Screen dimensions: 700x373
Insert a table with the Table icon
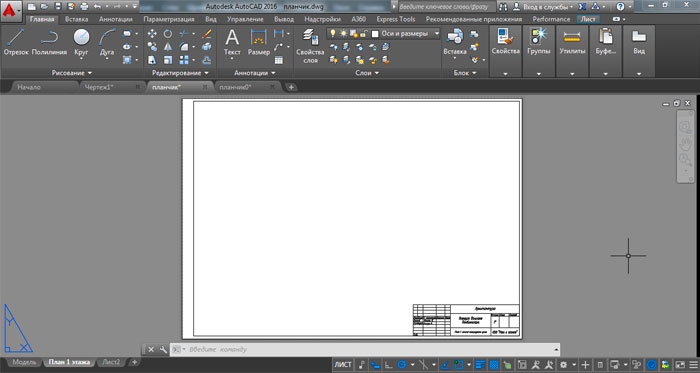pos(279,60)
